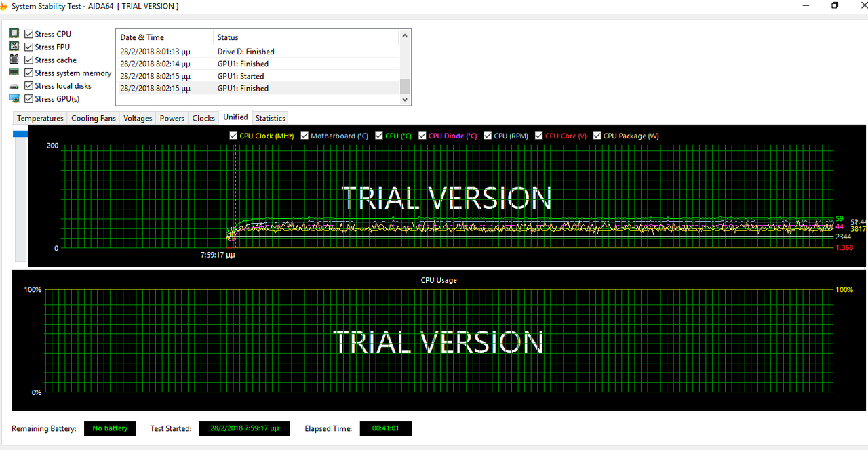The image size is (868, 450).
Task: Click the 200 axis label on the unified graph
Action: pyautogui.click(x=52, y=146)
